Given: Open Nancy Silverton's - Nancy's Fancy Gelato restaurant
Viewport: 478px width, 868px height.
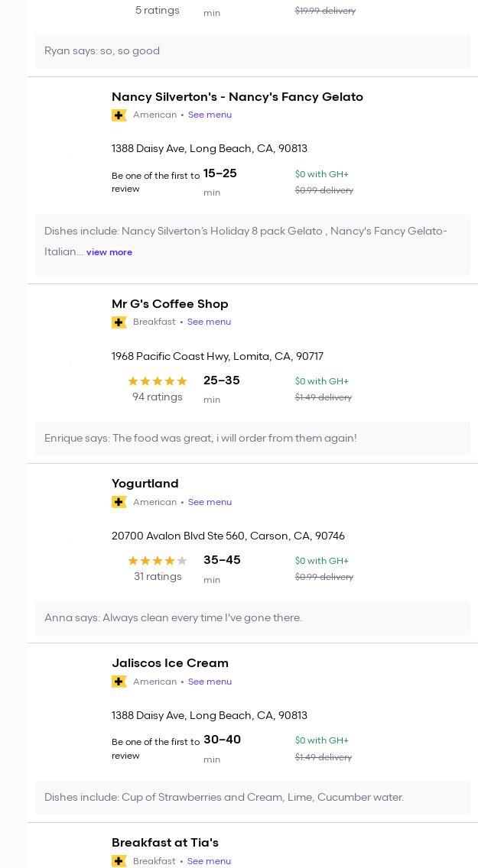Looking at the screenshot, I should point(237,97).
